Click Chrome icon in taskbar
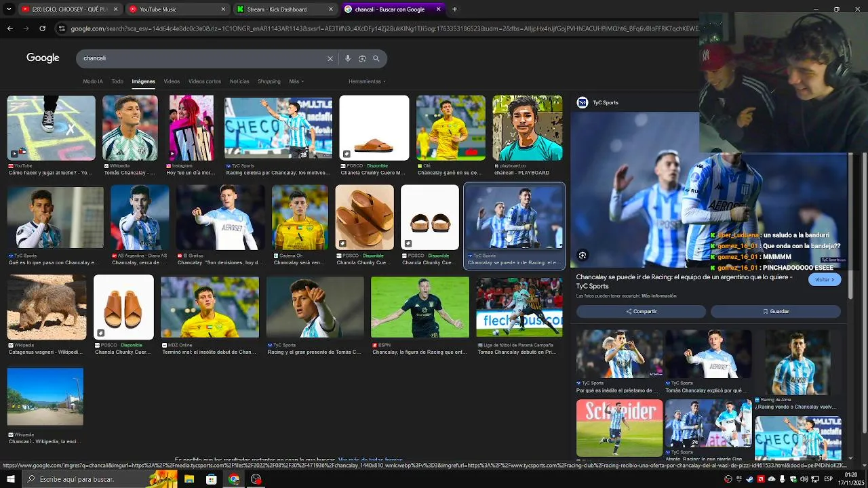Viewport: 868px width, 488px height. [234, 479]
